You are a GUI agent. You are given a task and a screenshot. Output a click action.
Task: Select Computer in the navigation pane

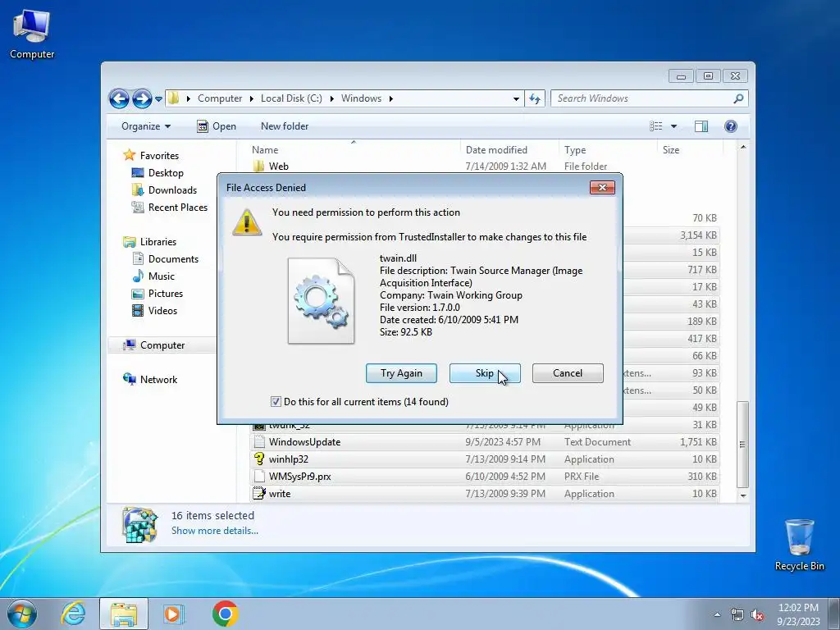(162, 345)
